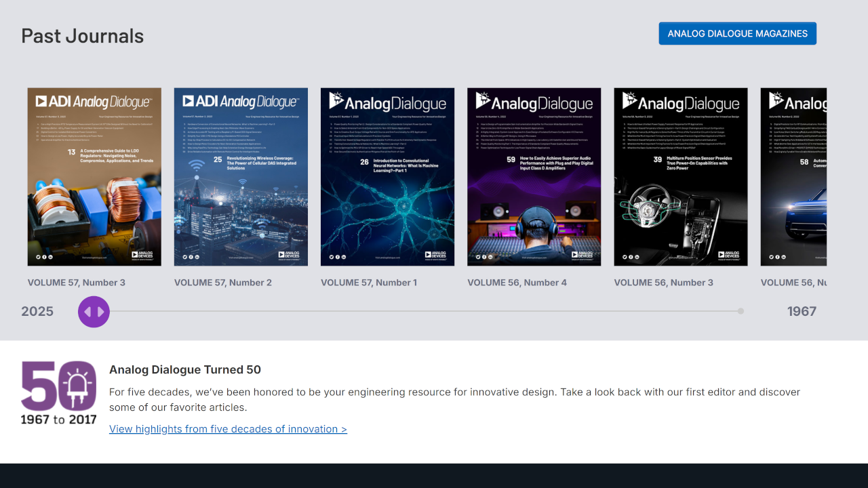Click the 2025 year label

coord(37,311)
